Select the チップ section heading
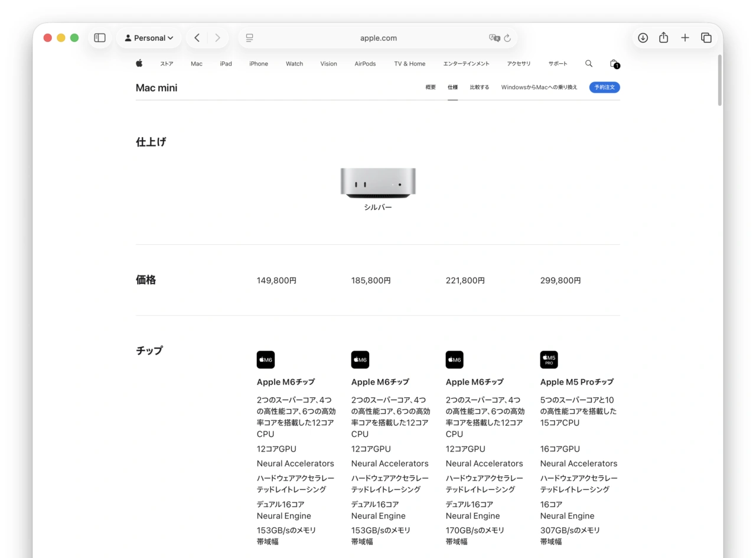Viewport: 756px width, 558px height. pyautogui.click(x=149, y=351)
